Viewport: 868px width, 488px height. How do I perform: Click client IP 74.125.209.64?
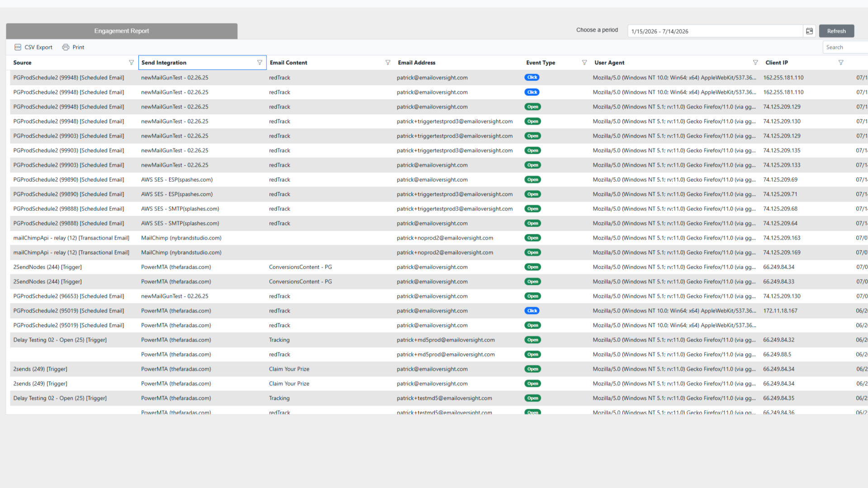point(780,223)
